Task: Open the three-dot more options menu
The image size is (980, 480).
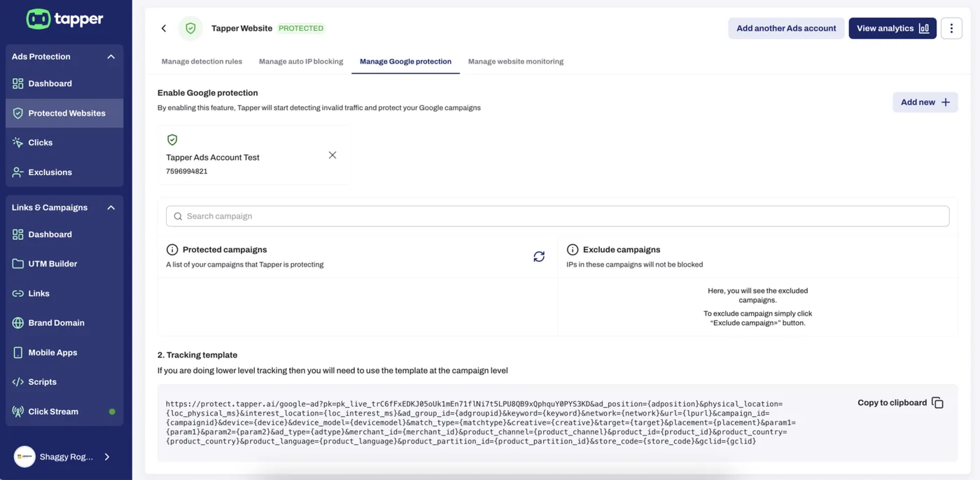Action: [x=951, y=29]
